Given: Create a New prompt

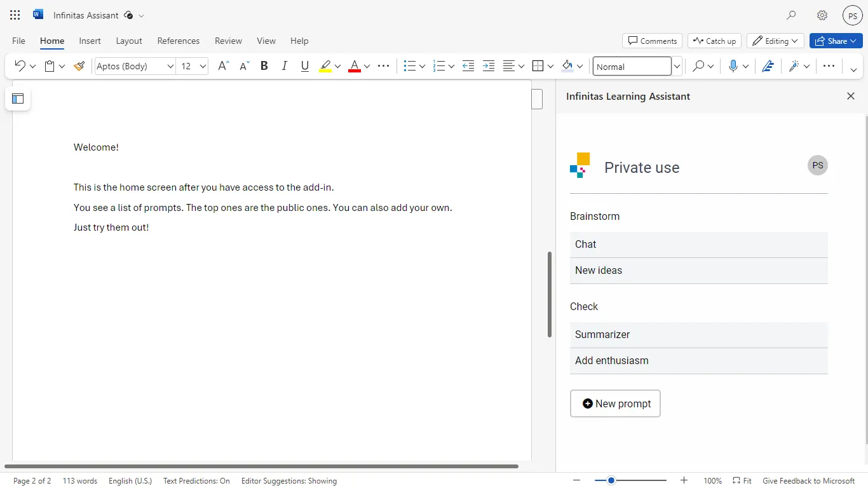Looking at the screenshot, I should 615,403.
